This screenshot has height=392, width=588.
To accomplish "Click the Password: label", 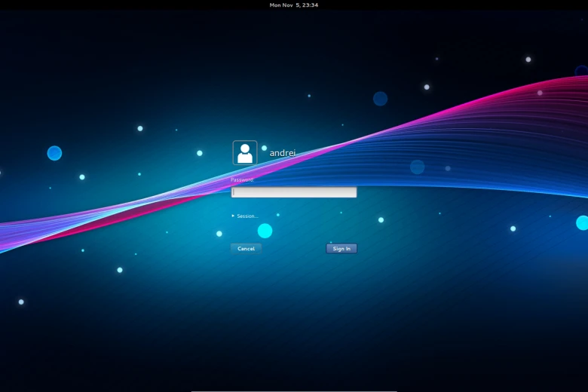I will pyautogui.click(x=243, y=180).
